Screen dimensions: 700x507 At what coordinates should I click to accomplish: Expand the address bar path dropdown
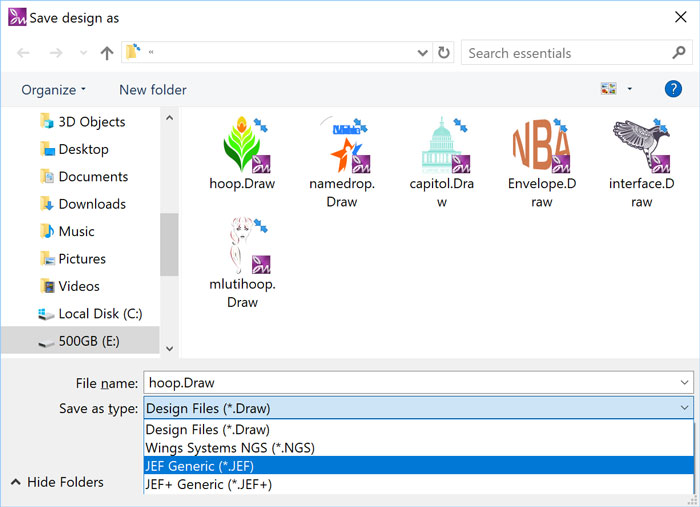click(423, 53)
